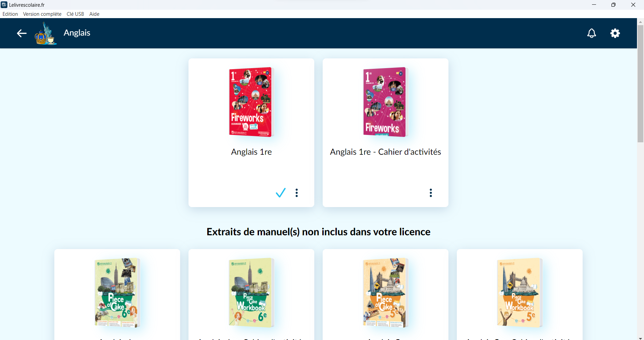Screen dimensions: 644x340
Task: Open the red Fireworks Anglais 1re cover
Action: 251,102
